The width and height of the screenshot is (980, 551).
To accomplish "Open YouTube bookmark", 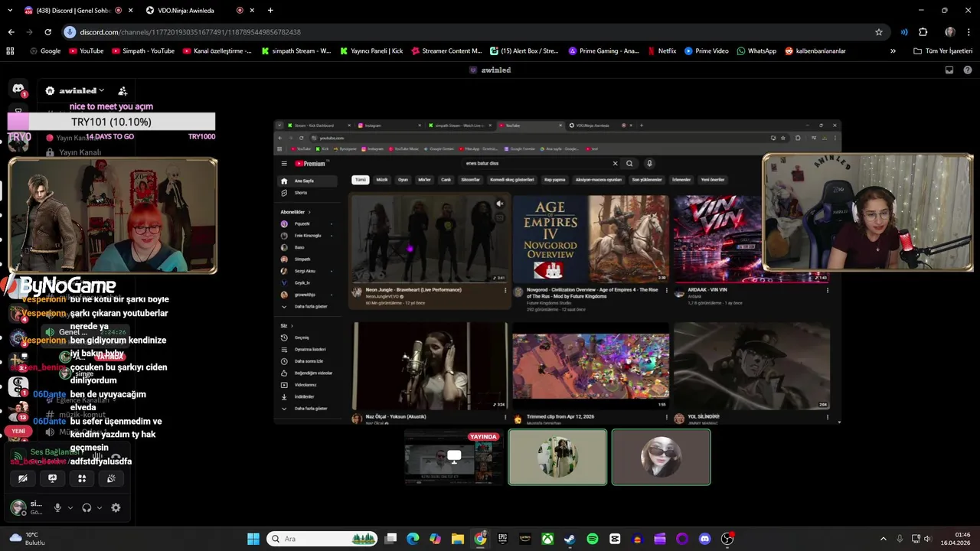I will 86,51.
